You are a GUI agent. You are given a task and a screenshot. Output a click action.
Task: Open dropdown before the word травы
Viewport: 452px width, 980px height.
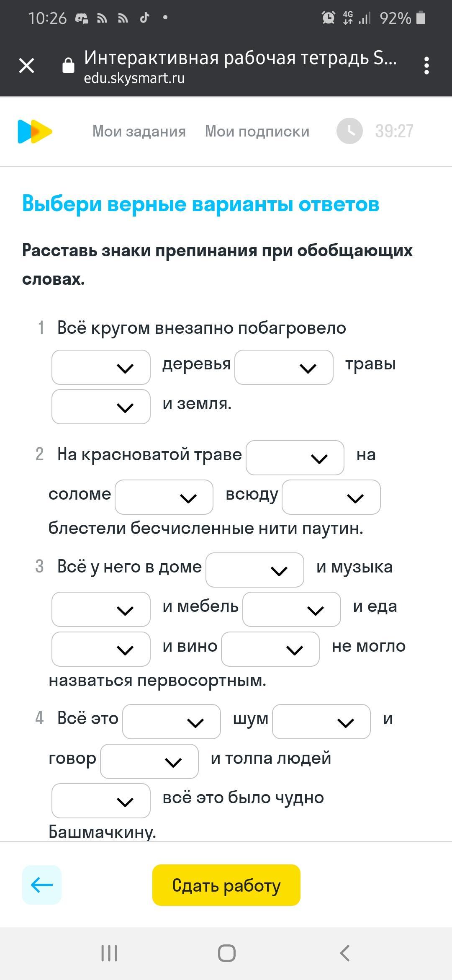(284, 367)
